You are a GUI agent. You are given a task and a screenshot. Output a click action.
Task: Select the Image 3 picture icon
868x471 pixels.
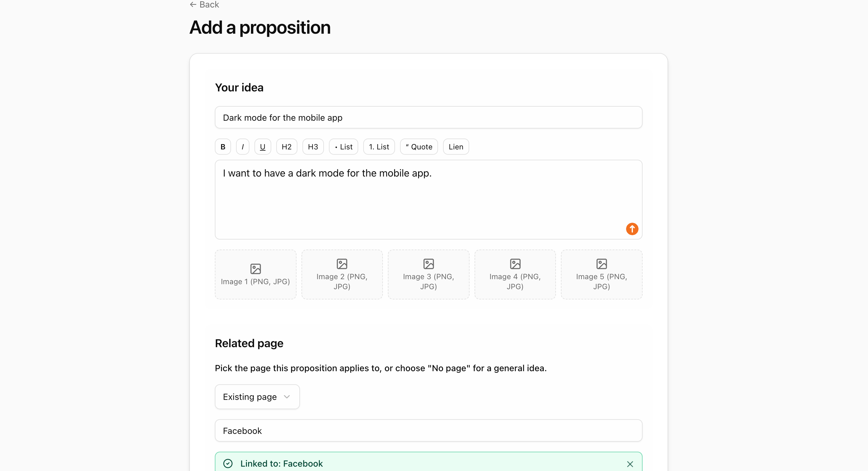tap(428, 263)
